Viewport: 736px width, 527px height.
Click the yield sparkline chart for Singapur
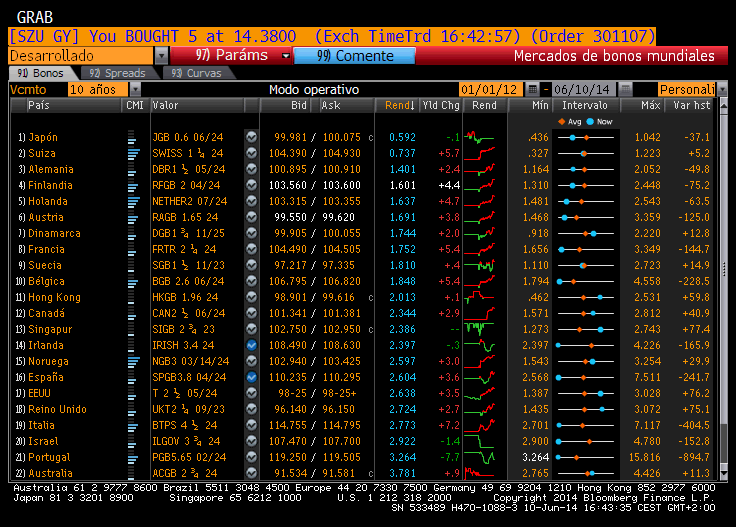point(480,329)
